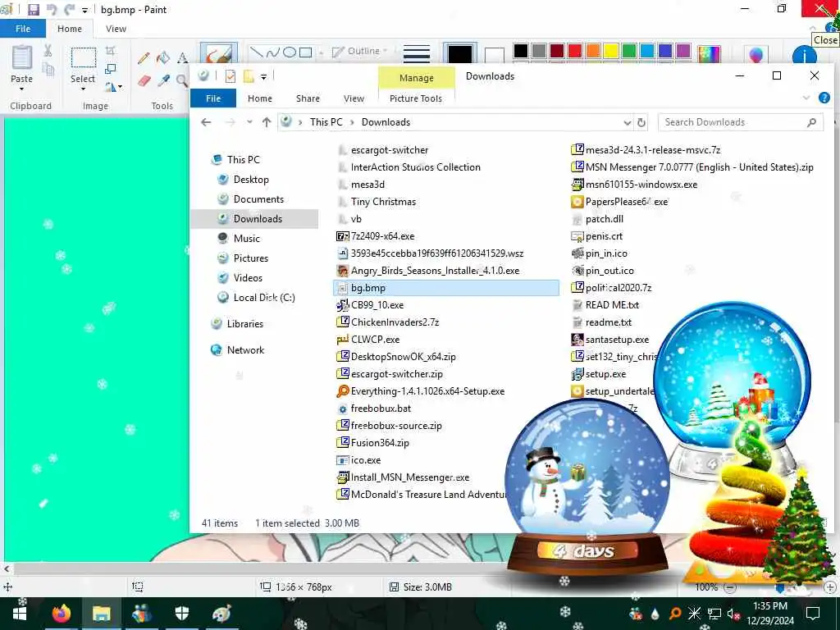
Task: Open Firefox from the taskbar
Action: click(x=62, y=613)
